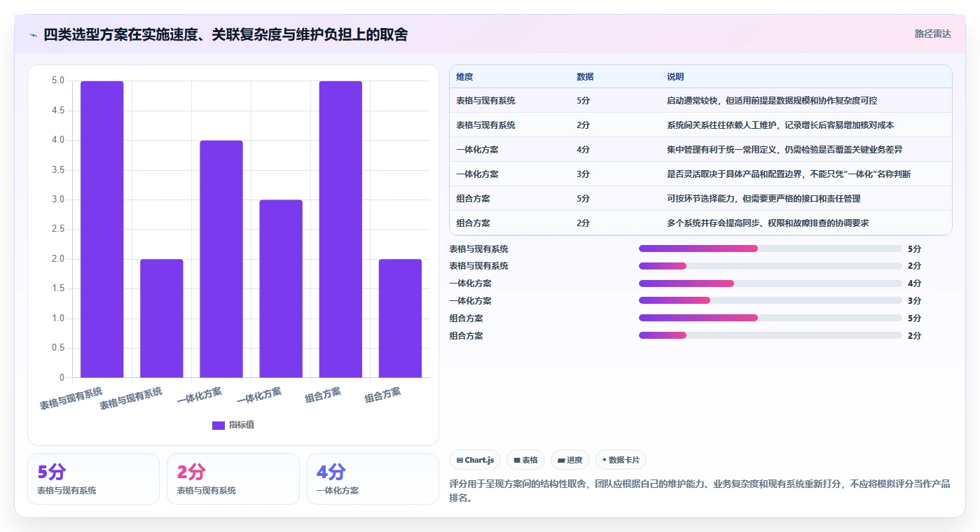Viewport: 980px width, 532px height.
Task: Click the 3分 value in the table
Action: click(x=583, y=174)
